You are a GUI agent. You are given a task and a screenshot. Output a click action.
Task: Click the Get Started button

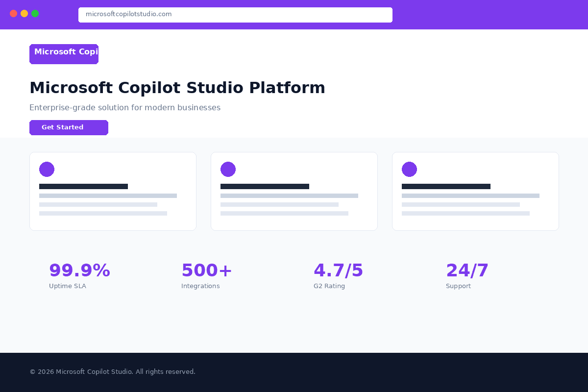[x=69, y=127]
